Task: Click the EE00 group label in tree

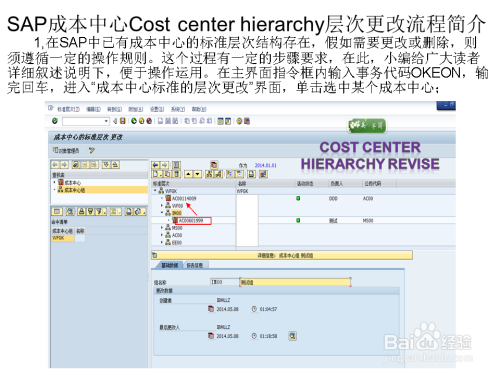Action: click(x=177, y=243)
